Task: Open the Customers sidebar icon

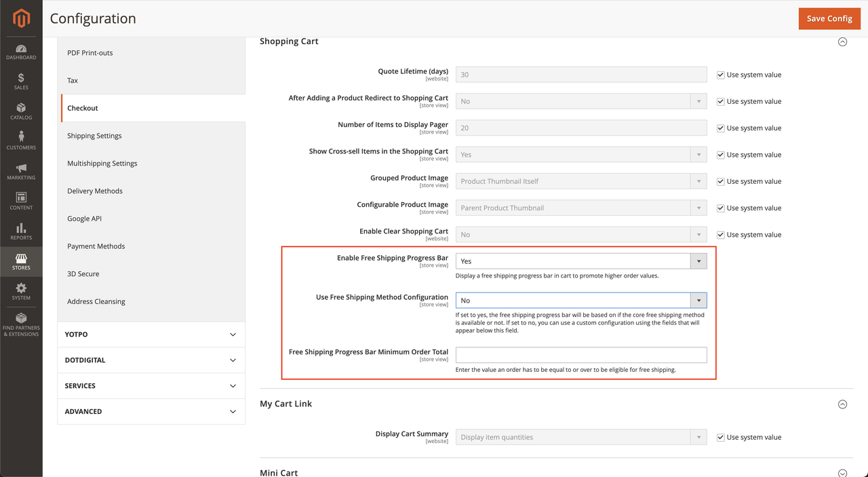Action: pyautogui.click(x=21, y=142)
